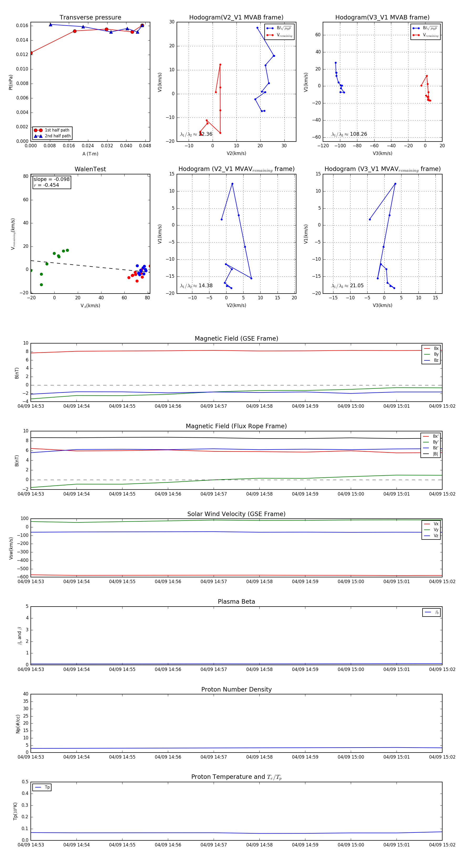Click the 'Proton Number Density' title
This screenshot has height=868, width=473.
[x=236, y=689]
